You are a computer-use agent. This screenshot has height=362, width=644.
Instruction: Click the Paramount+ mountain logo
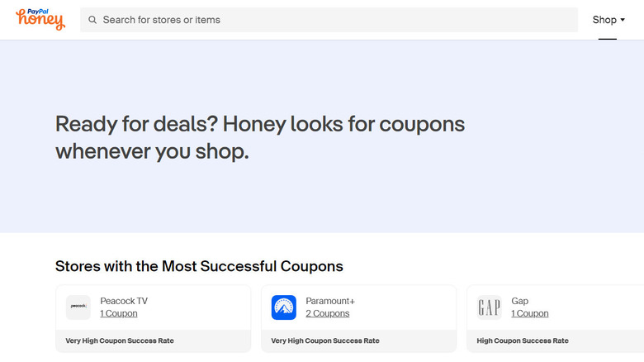click(x=284, y=307)
